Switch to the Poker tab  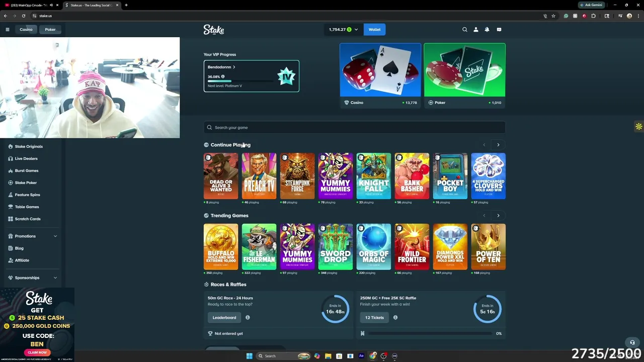click(50, 30)
